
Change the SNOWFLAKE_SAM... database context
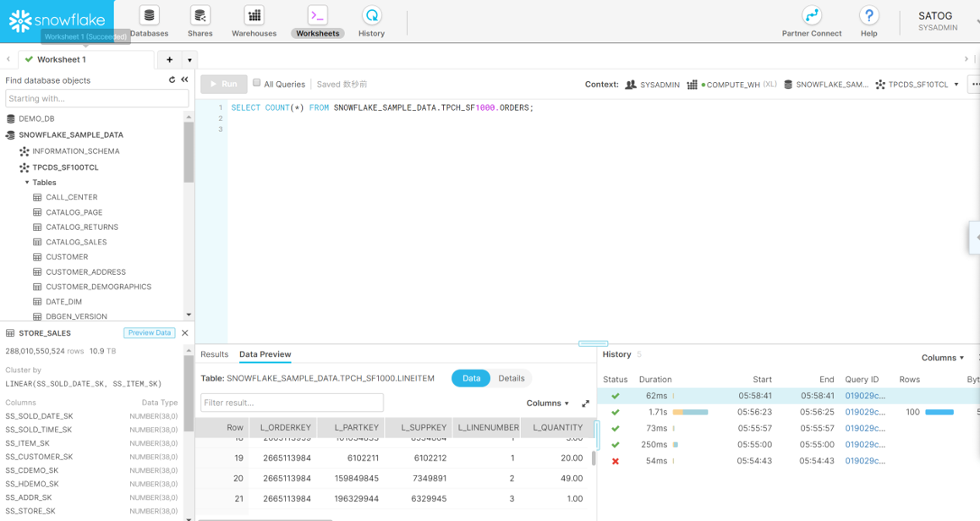pyautogui.click(x=826, y=85)
